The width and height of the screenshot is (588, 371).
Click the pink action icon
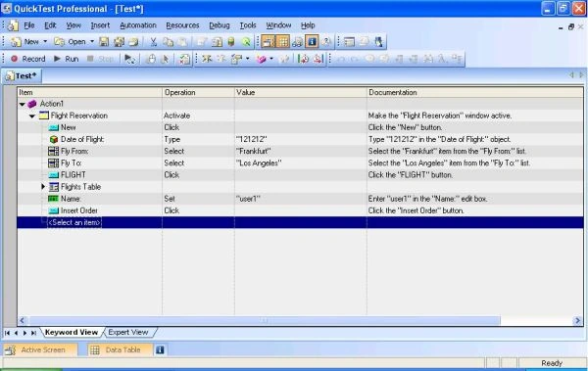[x=261, y=59]
